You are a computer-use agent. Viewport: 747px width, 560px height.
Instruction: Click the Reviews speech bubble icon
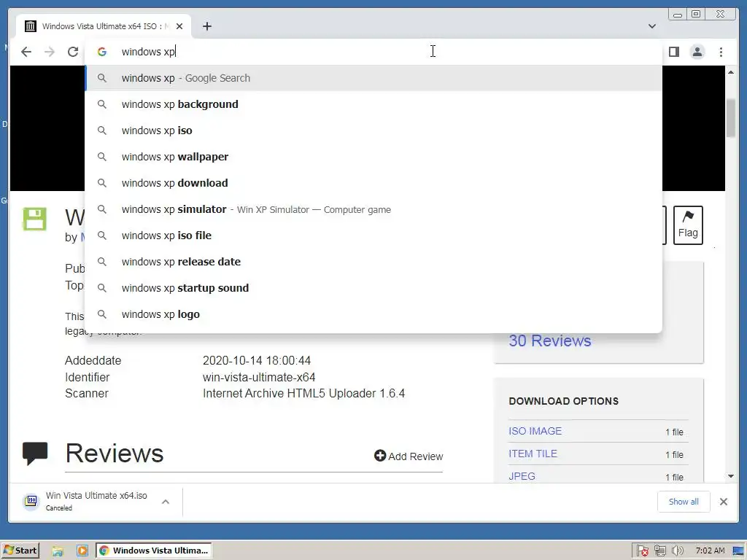click(x=35, y=454)
